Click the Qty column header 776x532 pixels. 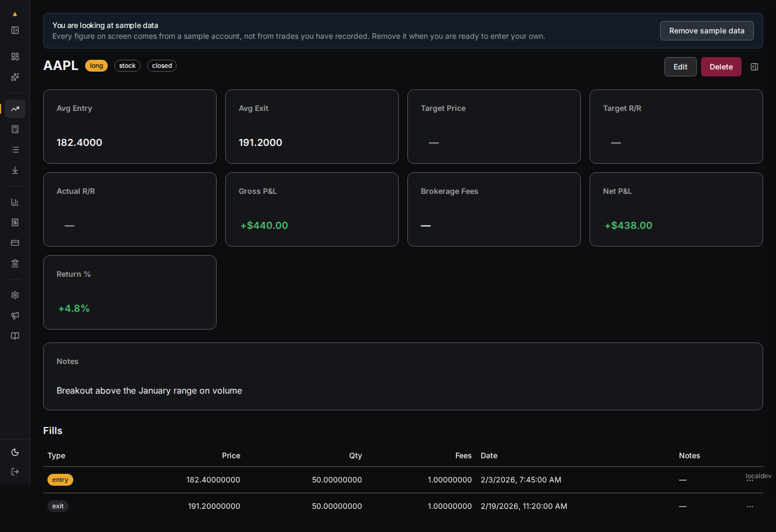coord(356,456)
